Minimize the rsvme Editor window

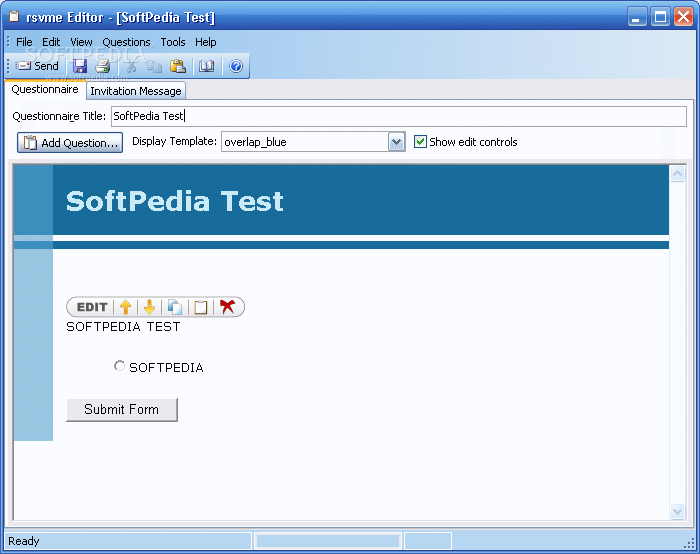[637, 17]
